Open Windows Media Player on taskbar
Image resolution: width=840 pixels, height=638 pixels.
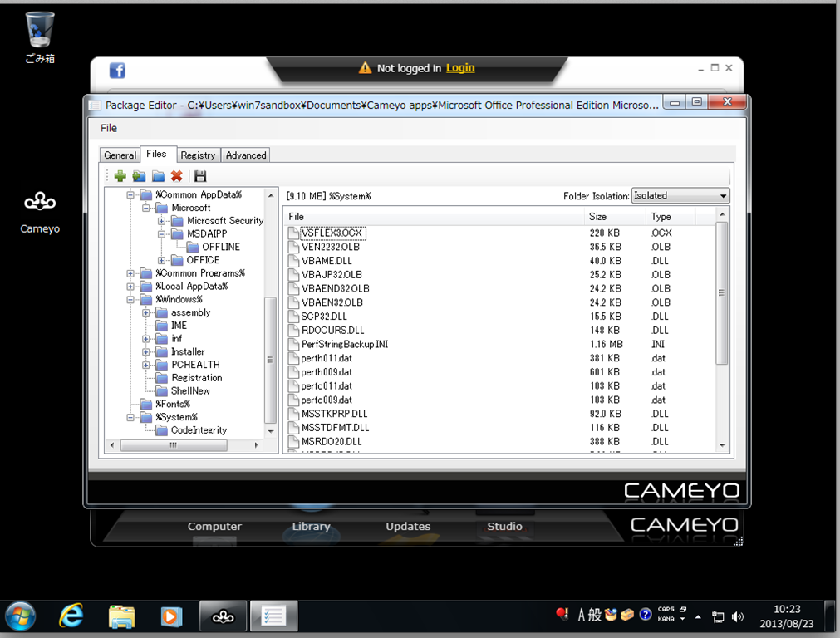coord(171,616)
